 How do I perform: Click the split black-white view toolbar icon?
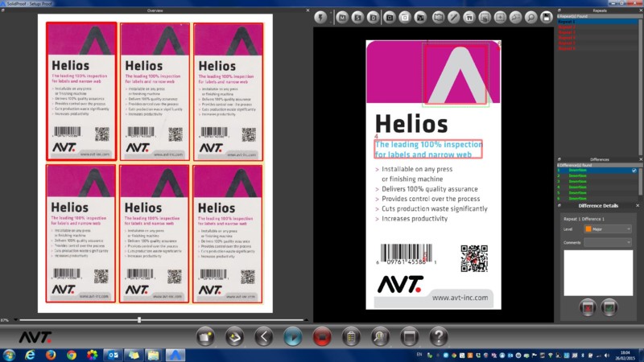[x=420, y=17]
